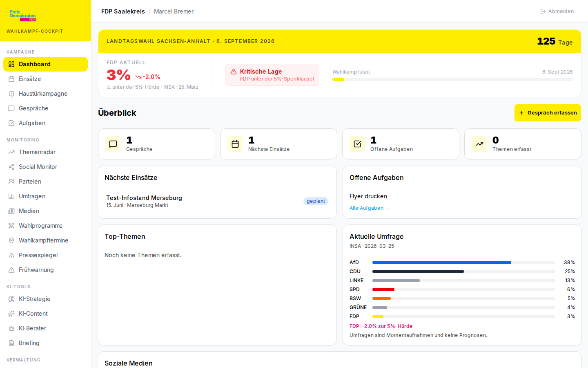Click the Medien newspaper icon
The width and height of the screenshot is (588, 368).
pyautogui.click(x=11, y=211)
